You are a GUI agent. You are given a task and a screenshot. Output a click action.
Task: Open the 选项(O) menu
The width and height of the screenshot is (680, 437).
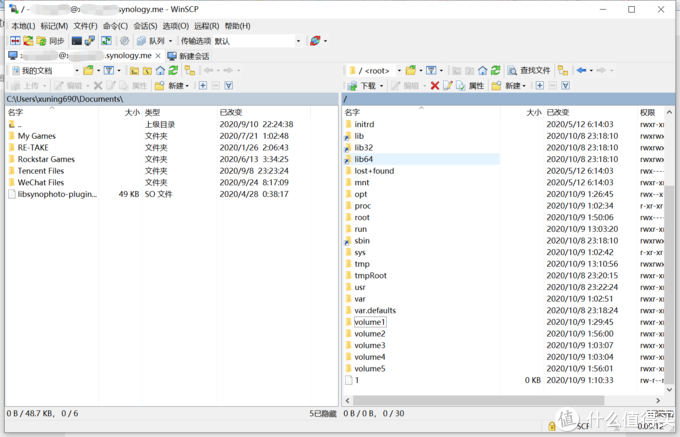pyautogui.click(x=175, y=26)
